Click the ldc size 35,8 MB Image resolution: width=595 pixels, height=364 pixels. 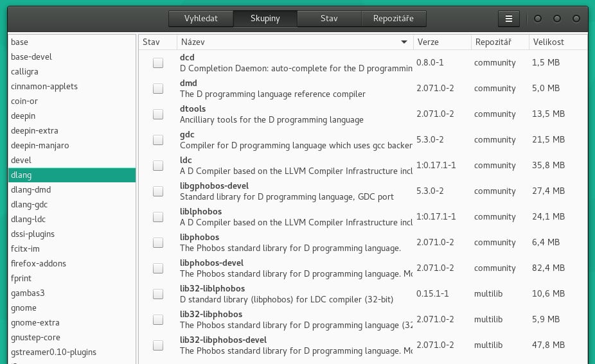(548, 166)
